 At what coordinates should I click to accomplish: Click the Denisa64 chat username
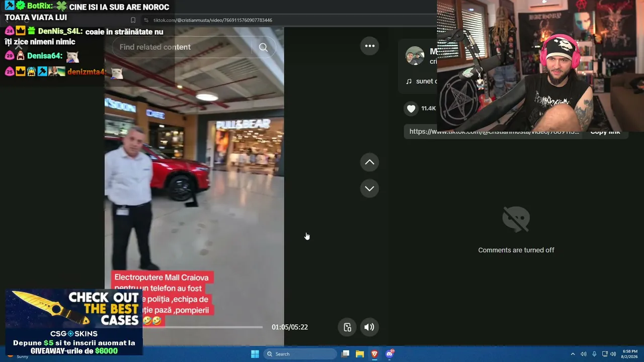[x=45, y=56]
